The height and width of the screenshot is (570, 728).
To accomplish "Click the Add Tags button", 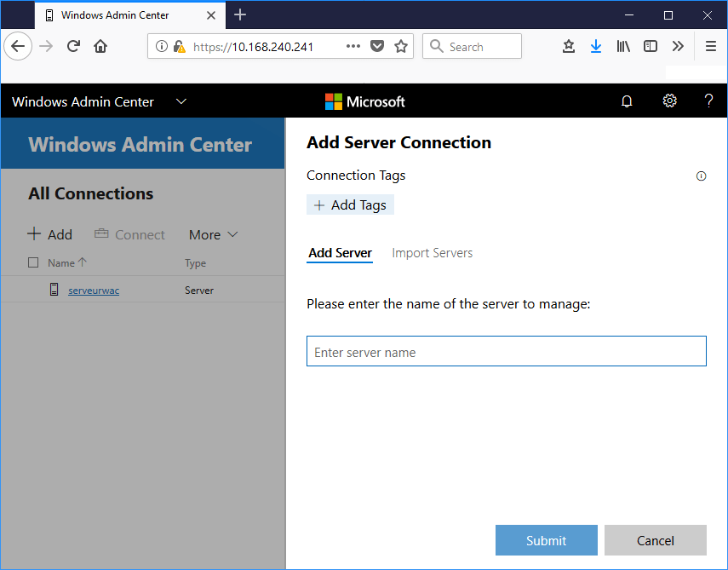I will pos(351,204).
